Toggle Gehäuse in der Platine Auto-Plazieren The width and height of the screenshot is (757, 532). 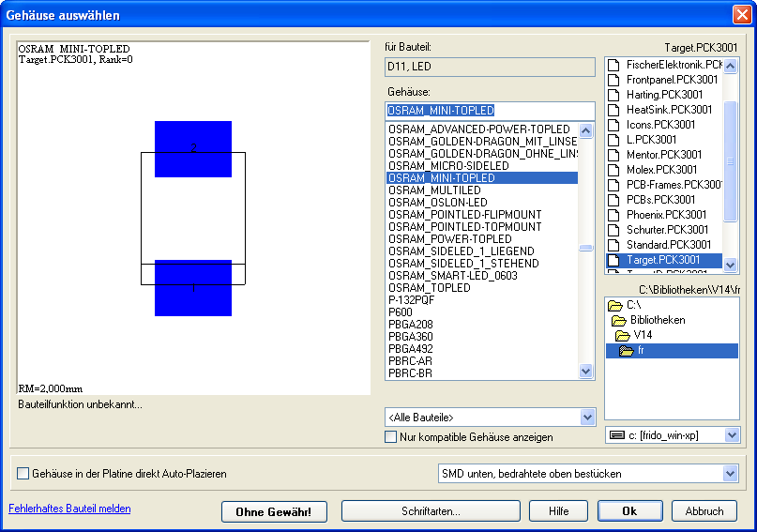point(23,475)
